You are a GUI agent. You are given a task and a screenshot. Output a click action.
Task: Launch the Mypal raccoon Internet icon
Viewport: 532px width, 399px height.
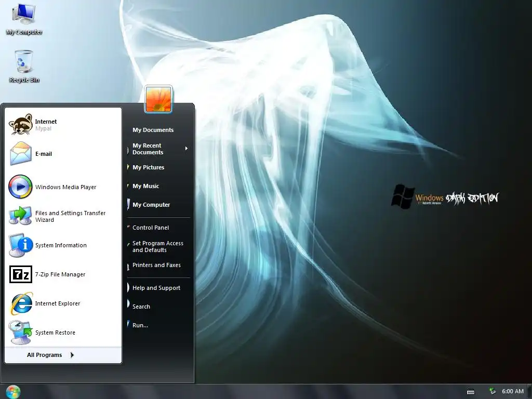20,125
